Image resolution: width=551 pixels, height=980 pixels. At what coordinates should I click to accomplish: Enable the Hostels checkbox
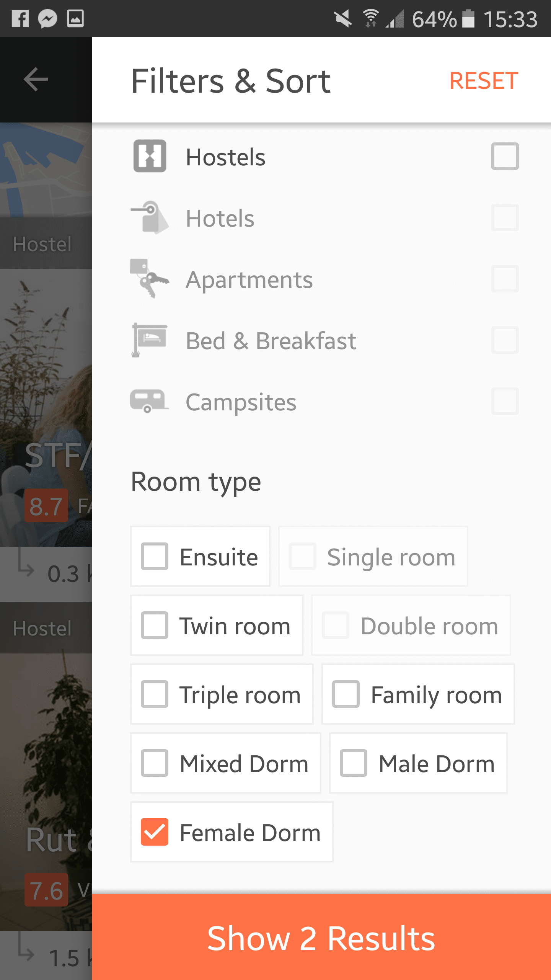(x=505, y=156)
